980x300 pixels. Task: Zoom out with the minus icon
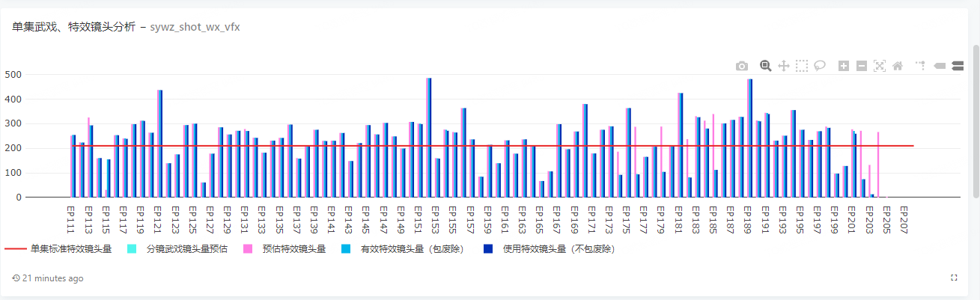862,66
